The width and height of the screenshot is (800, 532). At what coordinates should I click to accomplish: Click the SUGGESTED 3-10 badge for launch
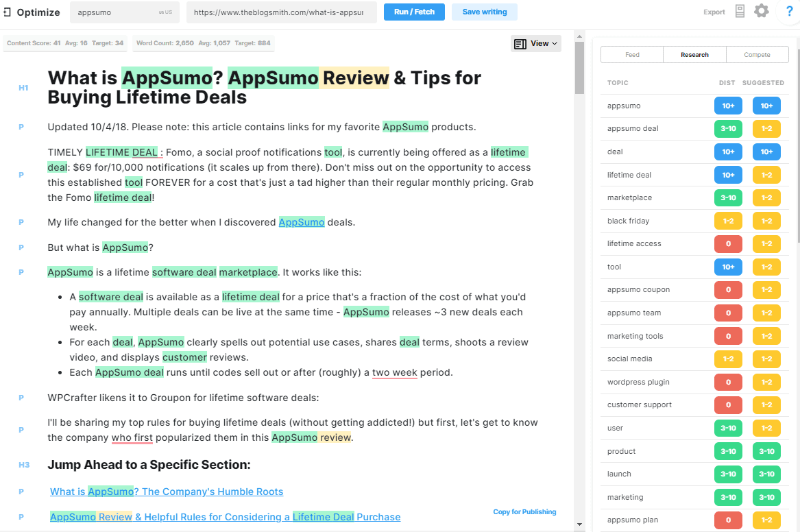pos(766,474)
